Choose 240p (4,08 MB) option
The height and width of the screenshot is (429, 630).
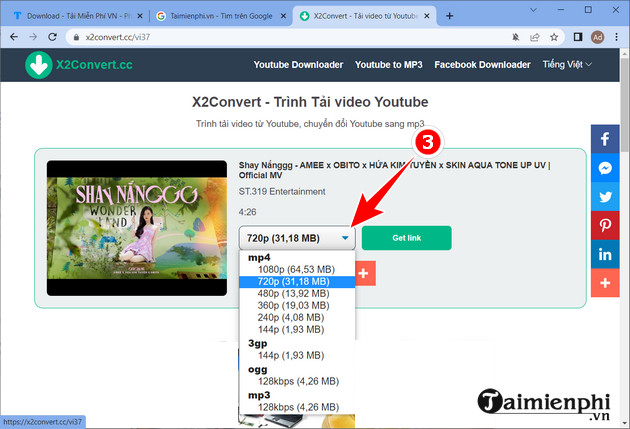[x=297, y=318]
